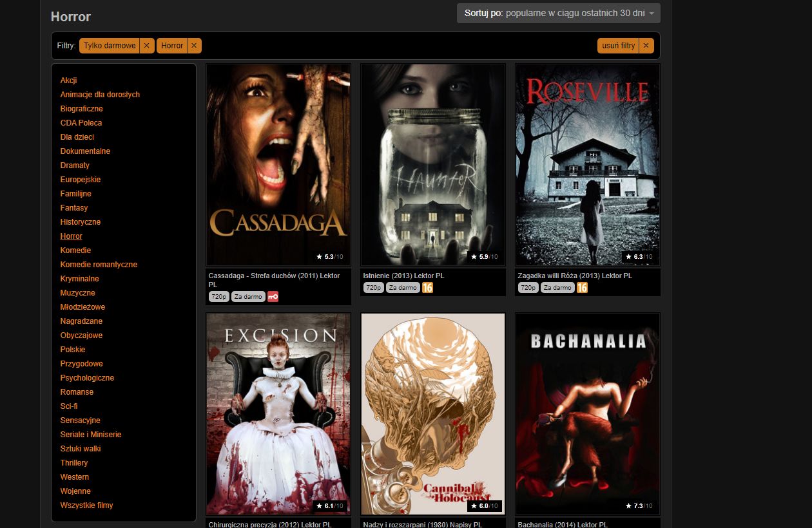Open the Cannibal Holocaust poster
This screenshot has width=812, height=528.
coord(433,414)
